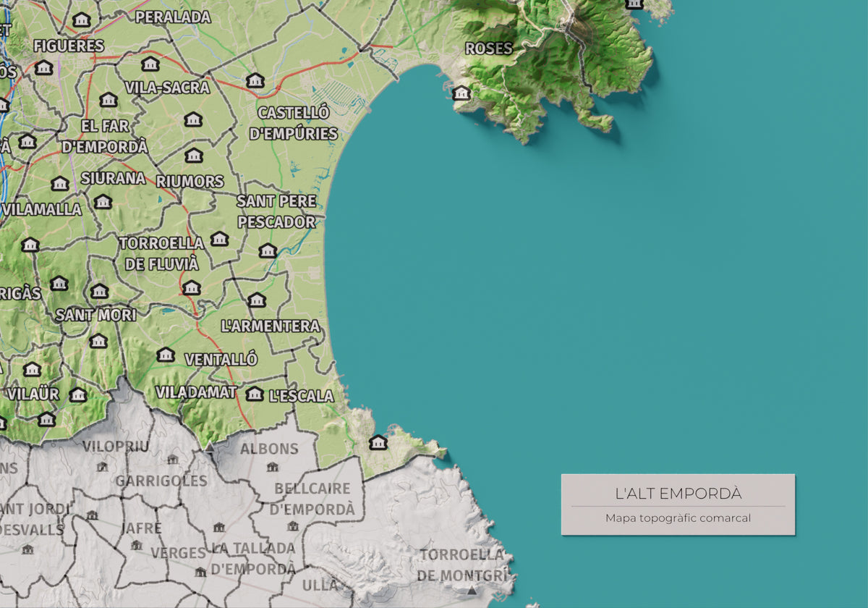Click the VILADAMAT label
The image size is (868, 608).
pos(196,392)
